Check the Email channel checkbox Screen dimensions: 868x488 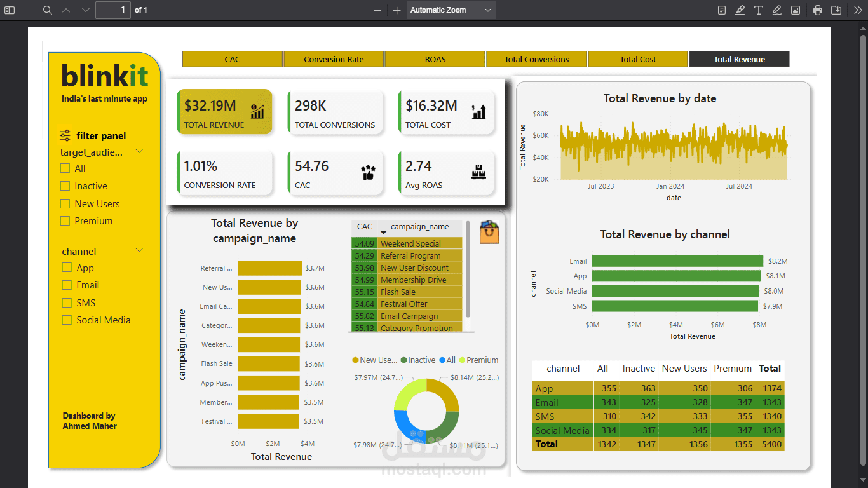pos(67,285)
